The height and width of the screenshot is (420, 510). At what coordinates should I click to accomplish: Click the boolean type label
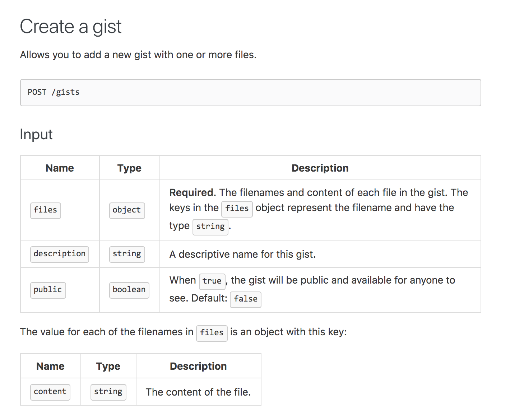pyautogui.click(x=129, y=290)
